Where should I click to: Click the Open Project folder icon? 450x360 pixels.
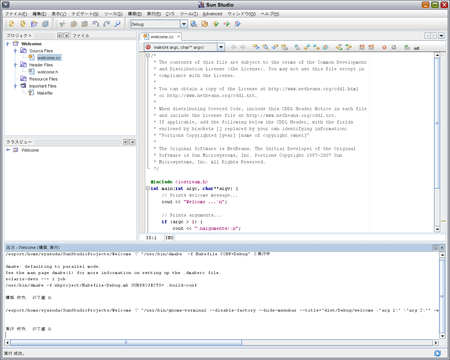(34, 24)
